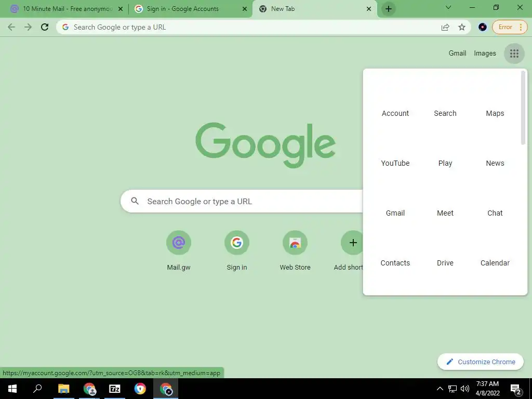532x399 pixels.
Task: Open the network icon in tray
Action: click(453, 389)
